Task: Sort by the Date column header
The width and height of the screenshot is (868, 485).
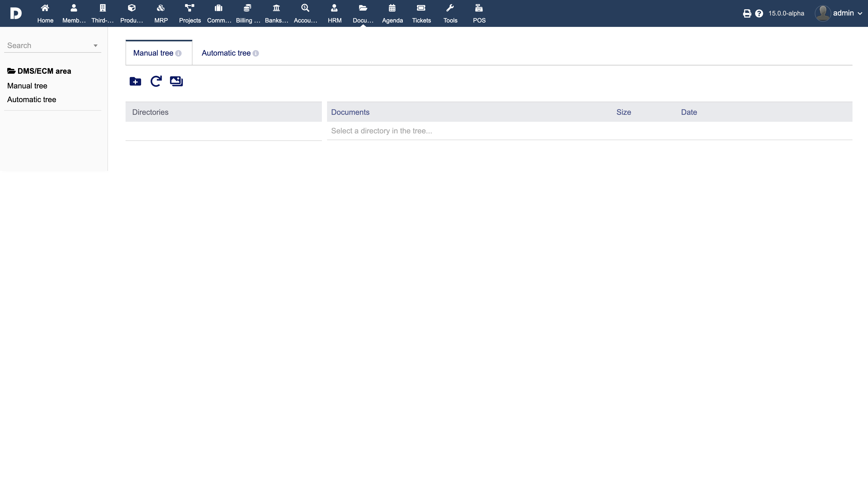Action: 689,112
